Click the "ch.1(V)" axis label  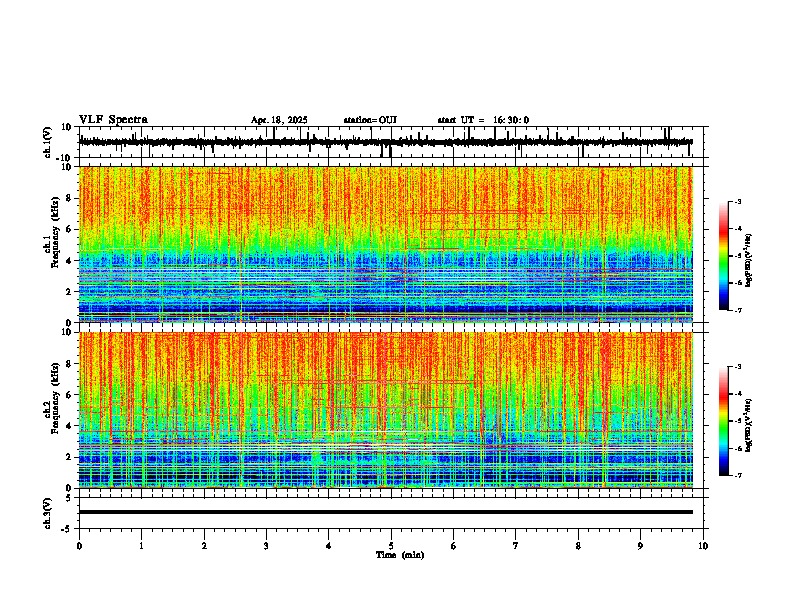pos(48,142)
